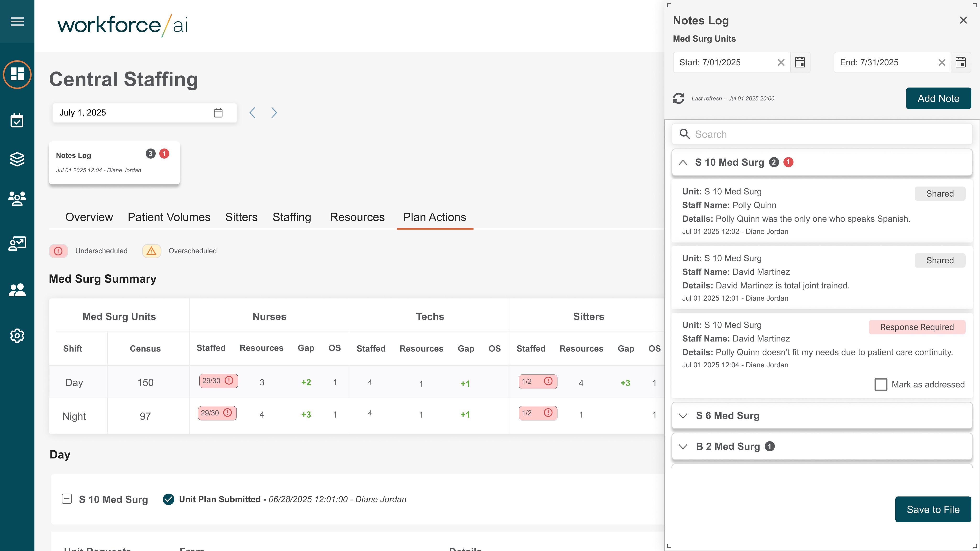Click the dashboard grid sidebar icon
This screenshot has width=980, height=551.
click(17, 74)
